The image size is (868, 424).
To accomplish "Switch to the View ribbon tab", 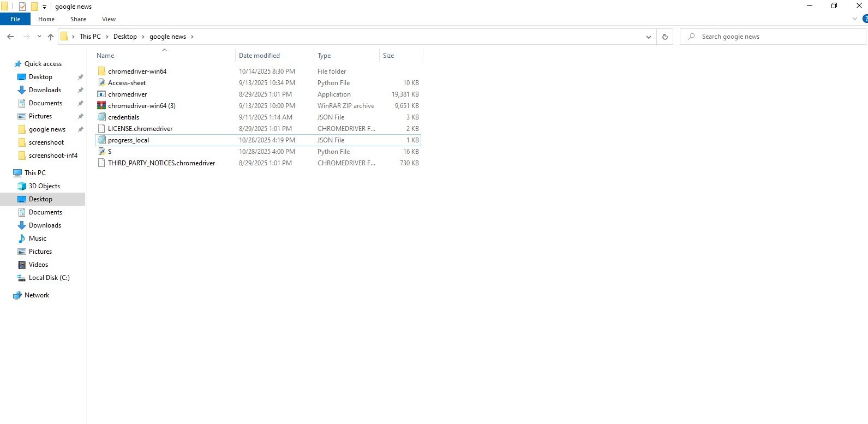I will 109,19.
